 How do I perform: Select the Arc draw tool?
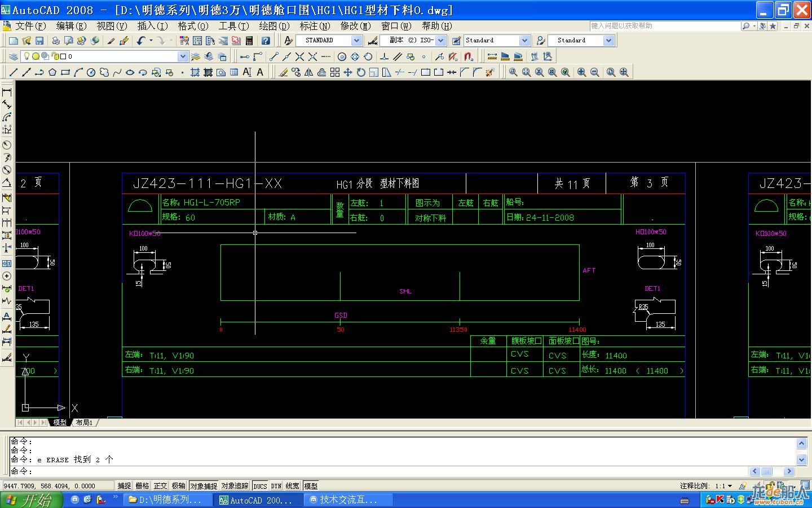78,72
